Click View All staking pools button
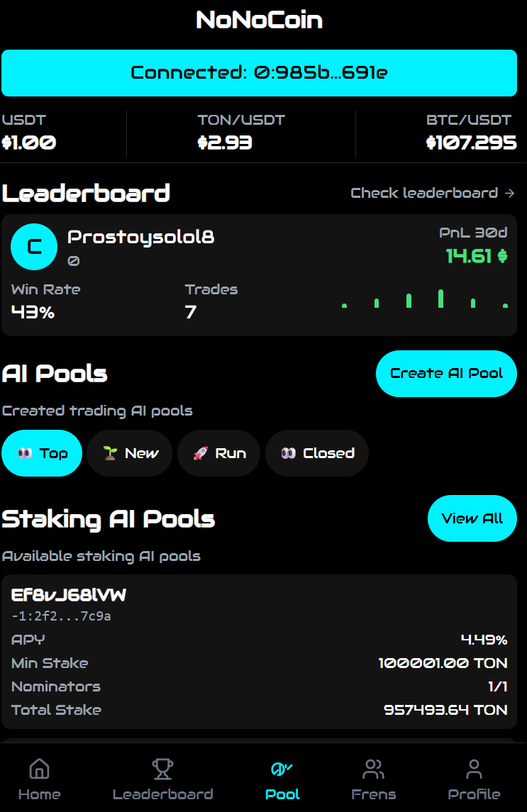This screenshot has width=527, height=812. [472, 518]
